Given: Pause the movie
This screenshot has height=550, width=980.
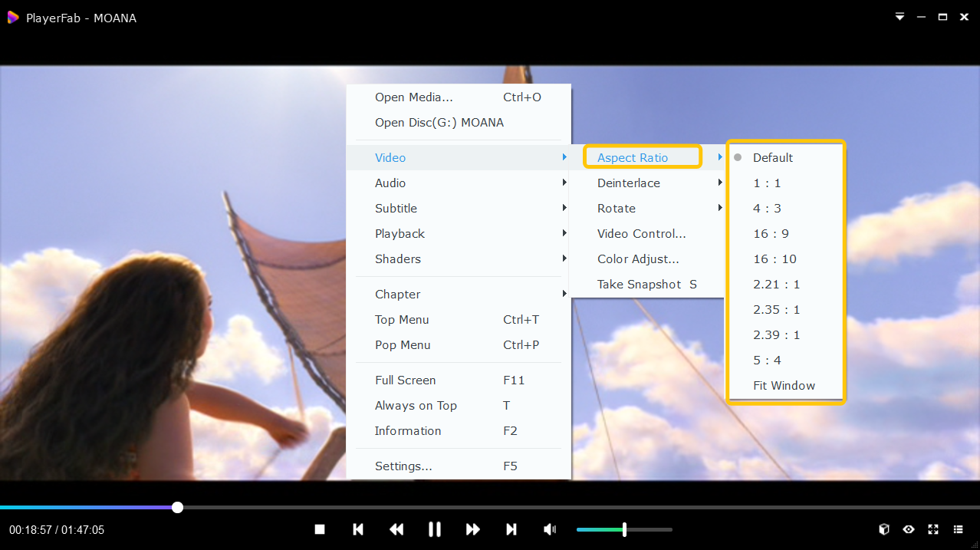Looking at the screenshot, I should tap(434, 529).
